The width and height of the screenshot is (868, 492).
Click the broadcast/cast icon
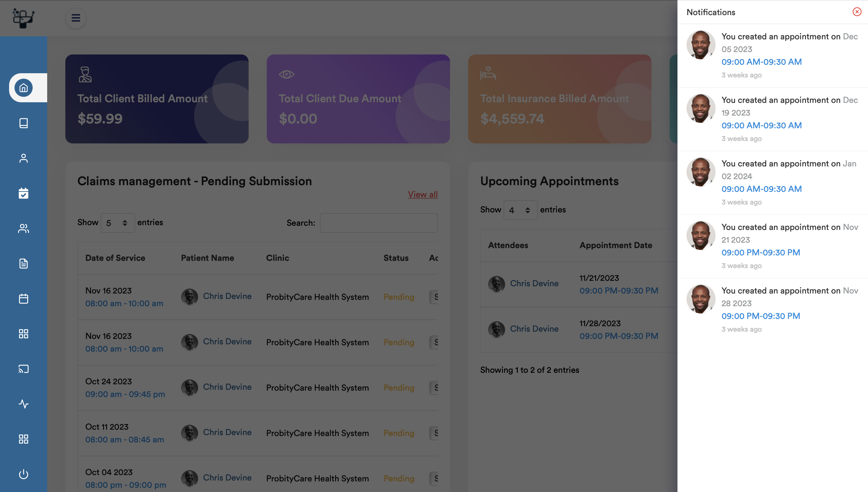[24, 369]
